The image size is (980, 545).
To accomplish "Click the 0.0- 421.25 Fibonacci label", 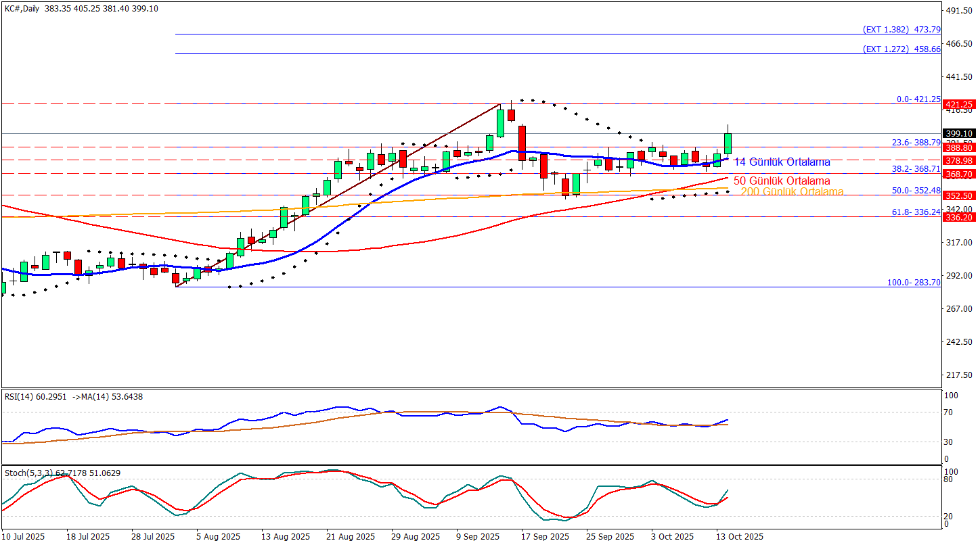I will [918, 99].
